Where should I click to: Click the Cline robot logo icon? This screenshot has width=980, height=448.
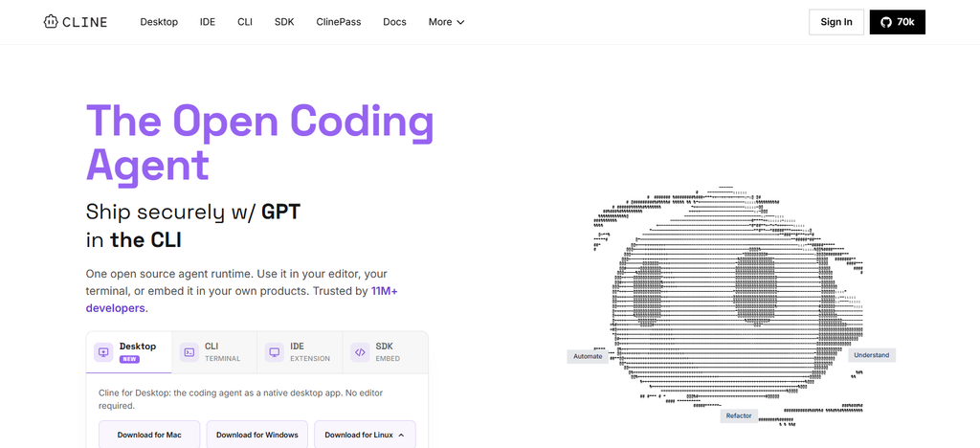(x=51, y=22)
